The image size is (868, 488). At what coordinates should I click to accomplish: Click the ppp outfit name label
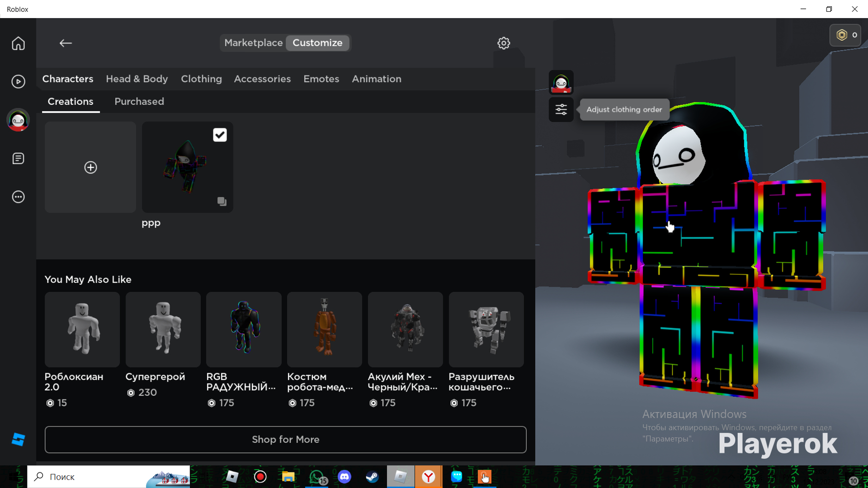(x=151, y=223)
